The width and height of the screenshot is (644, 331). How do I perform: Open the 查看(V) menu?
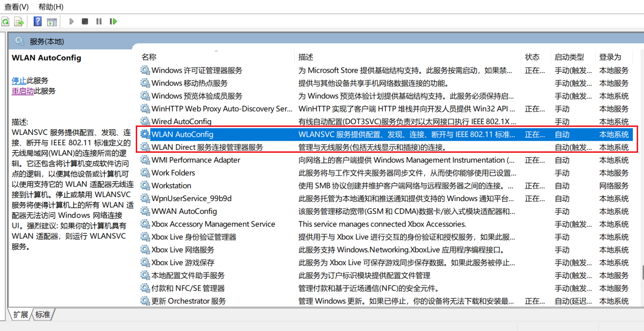[17, 7]
